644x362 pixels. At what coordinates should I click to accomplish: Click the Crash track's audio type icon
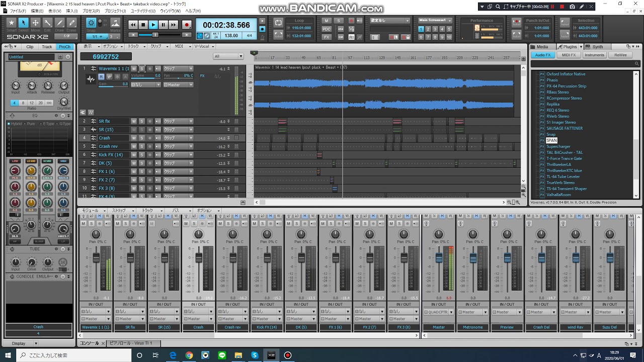point(94,138)
